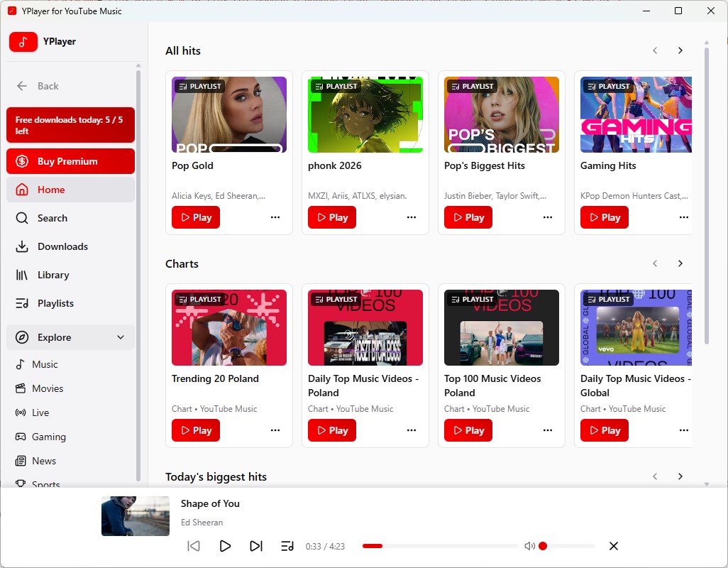Play Daily Top Music Videos - Poland
The width and height of the screenshot is (728, 568).
(332, 430)
